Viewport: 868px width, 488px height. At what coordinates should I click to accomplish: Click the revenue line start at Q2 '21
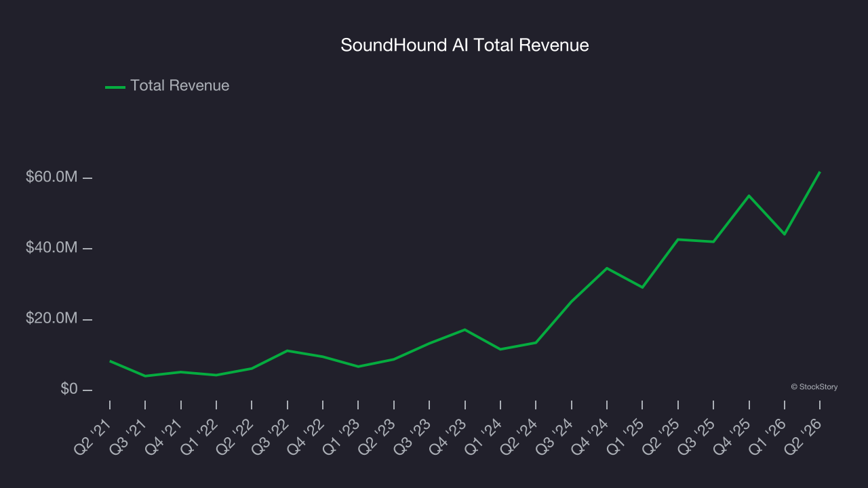pos(110,361)
